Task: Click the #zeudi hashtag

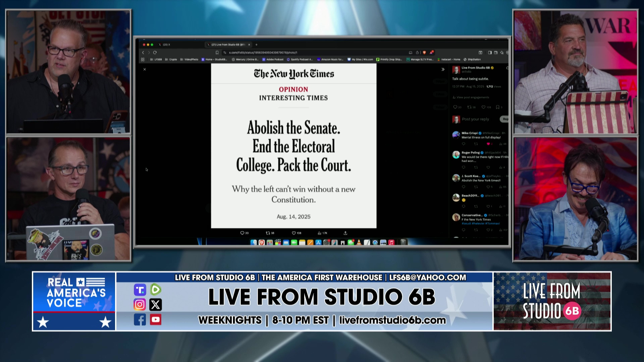Action: (466, 224)
